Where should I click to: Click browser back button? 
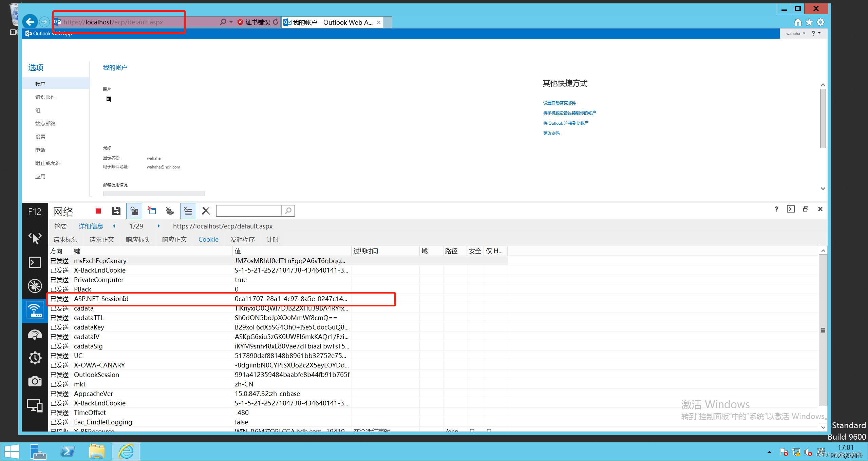click(x=30, y=22)
